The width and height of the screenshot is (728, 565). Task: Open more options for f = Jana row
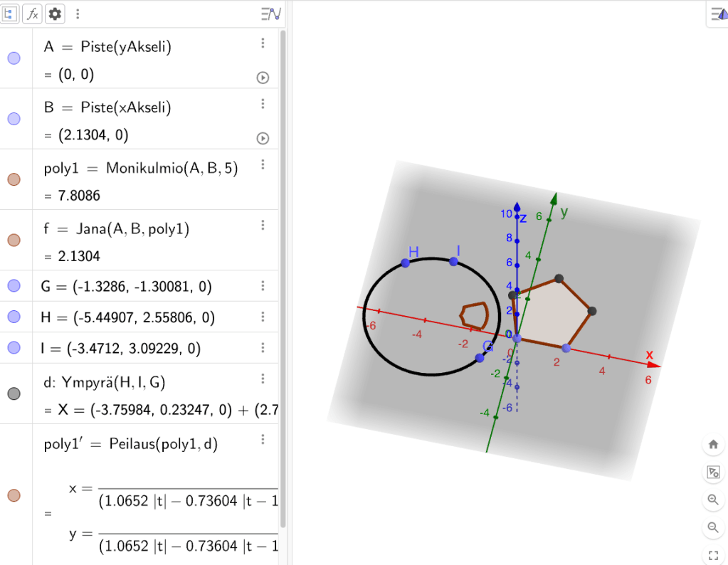click(263, 225)
